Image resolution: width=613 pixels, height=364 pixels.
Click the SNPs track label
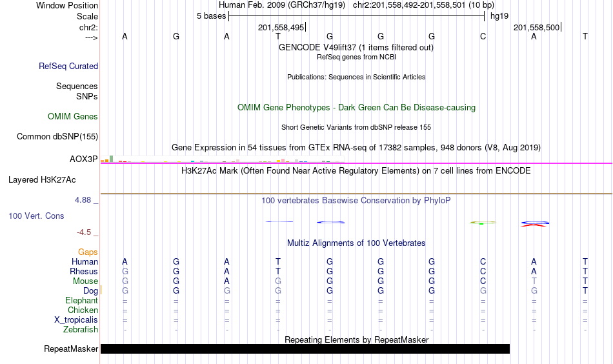(x=87, y=96)
